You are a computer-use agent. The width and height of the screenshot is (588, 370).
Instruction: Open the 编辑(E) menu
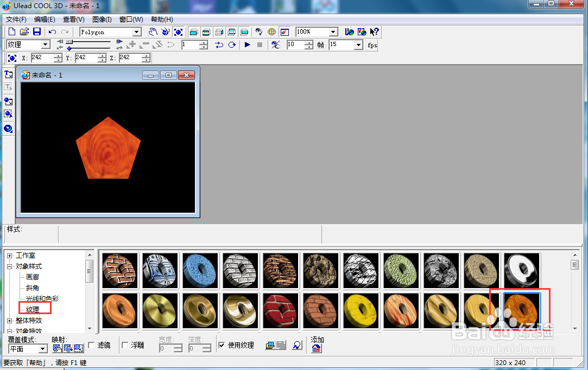point(45,20)
